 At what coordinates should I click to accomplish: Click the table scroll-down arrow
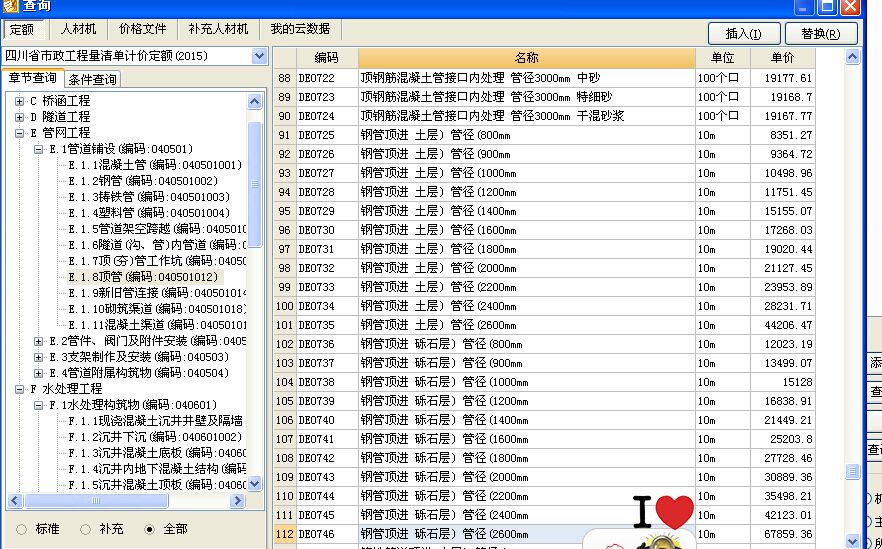(x=853, y=541)
